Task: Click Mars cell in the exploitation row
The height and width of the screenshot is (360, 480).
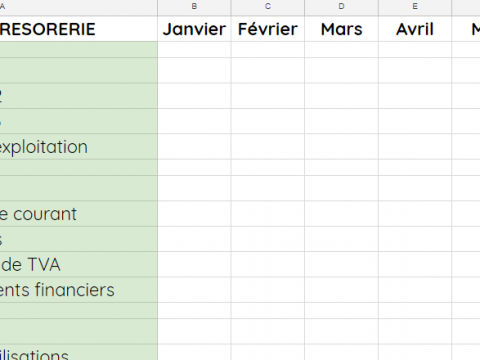Action: click(x=341, y=147)
